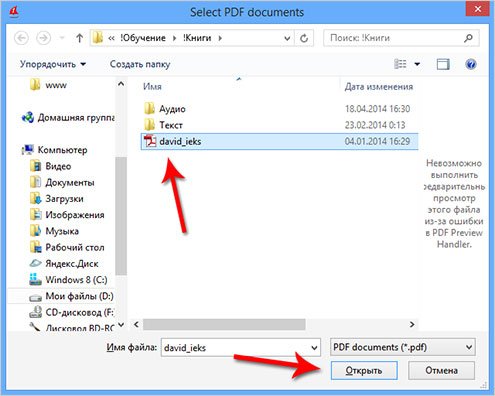The height and width of the screenshot is (396, 495).
Task: Click date 18.04.2014 16:30
Action: coord(377,109)
